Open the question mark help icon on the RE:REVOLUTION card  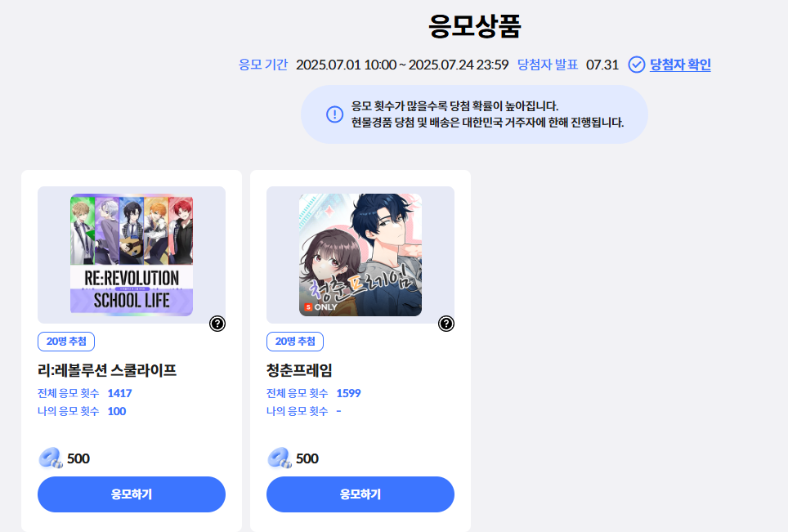point(217,324)
